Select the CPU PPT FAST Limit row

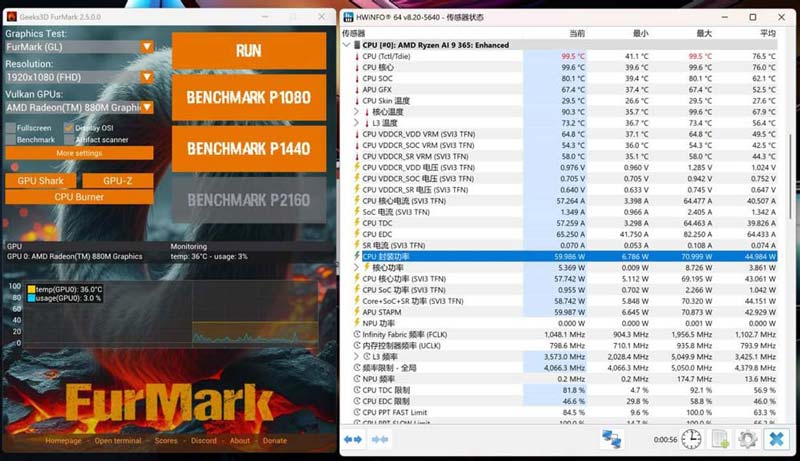coord(565,412)
